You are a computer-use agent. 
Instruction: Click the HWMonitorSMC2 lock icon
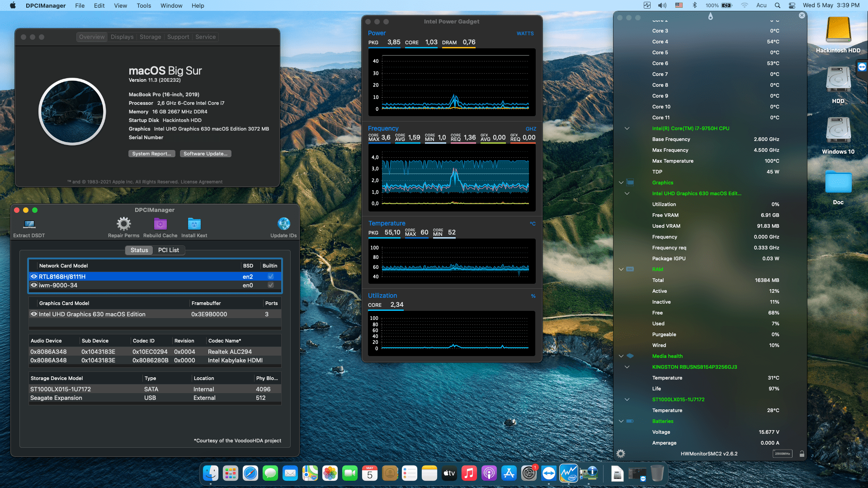click(x=802, y=454)
